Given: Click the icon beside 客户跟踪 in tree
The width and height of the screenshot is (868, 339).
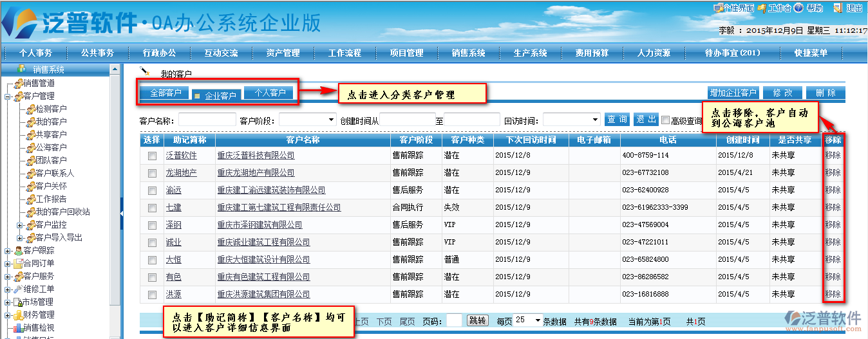Looking at the screenshot, I should click(18, 250).
